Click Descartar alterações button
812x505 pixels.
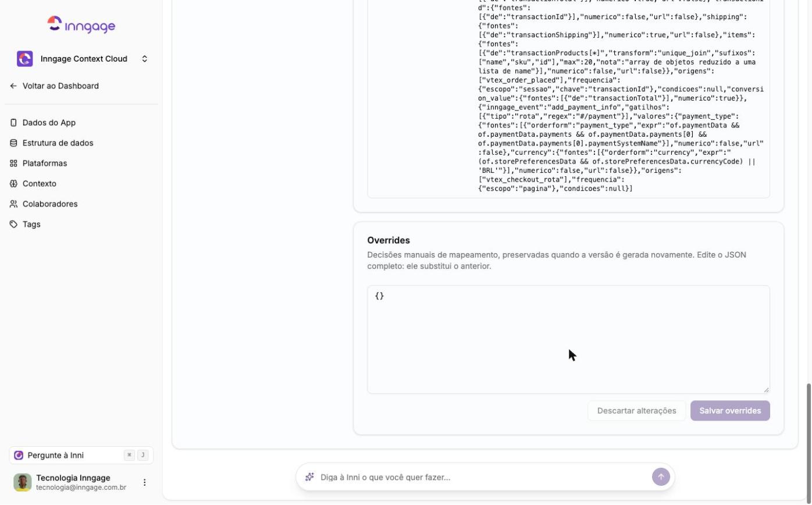coord(636,411)
